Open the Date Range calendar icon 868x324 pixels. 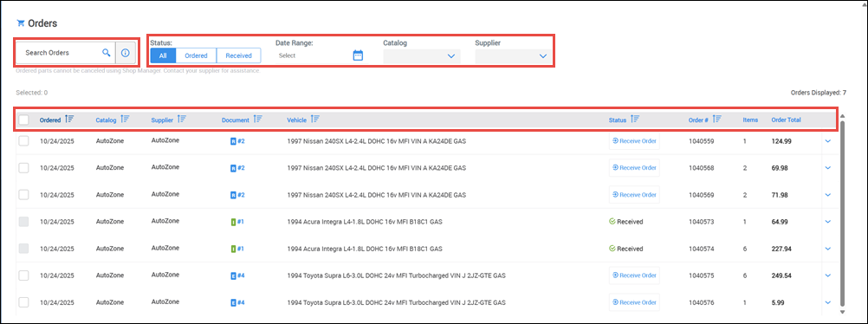pos(358,55)
